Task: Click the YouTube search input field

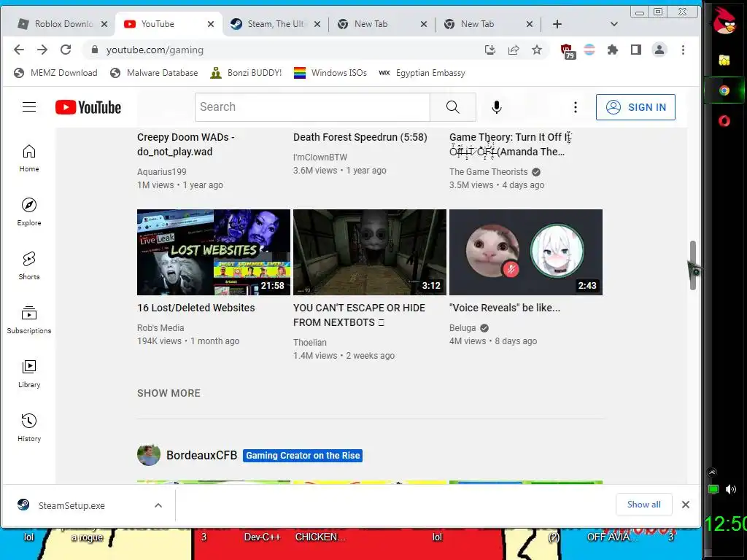Action: point(312,107)
